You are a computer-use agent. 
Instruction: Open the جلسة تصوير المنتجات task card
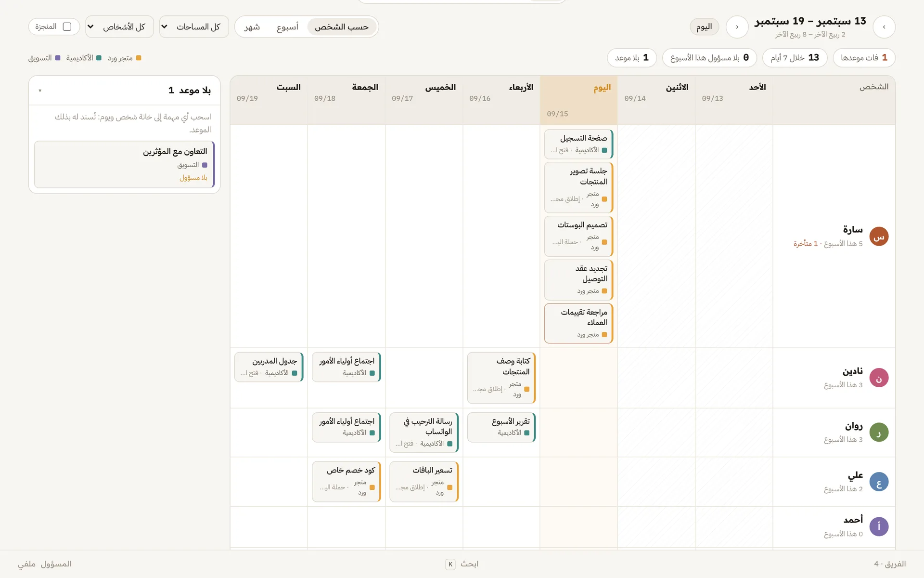point(578,187)
